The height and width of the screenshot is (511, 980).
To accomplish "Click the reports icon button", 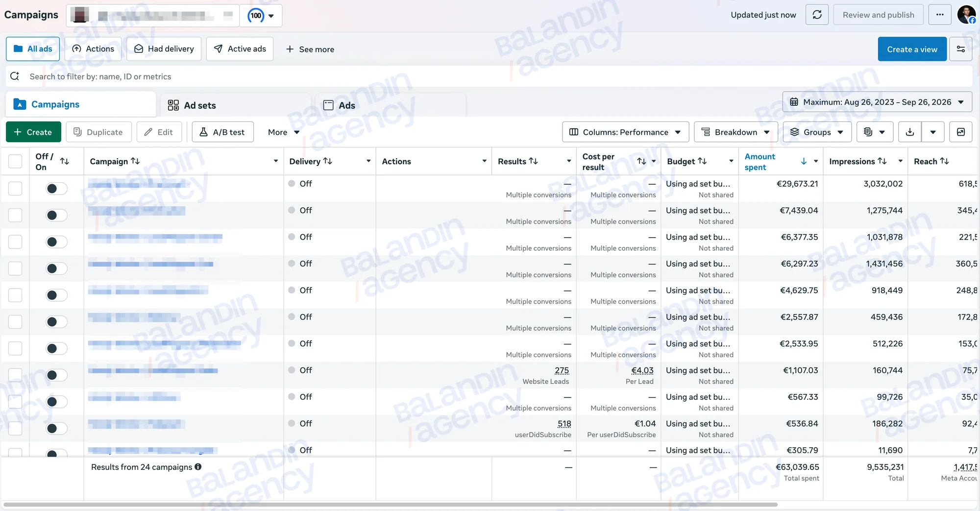I will 875,132.
